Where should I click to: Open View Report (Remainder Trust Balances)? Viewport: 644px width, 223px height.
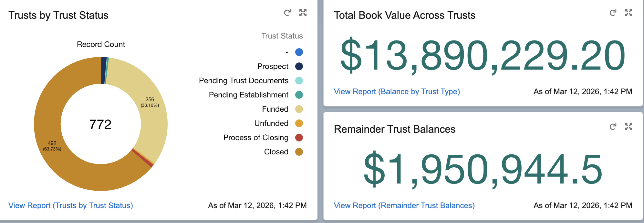point(404,206)
